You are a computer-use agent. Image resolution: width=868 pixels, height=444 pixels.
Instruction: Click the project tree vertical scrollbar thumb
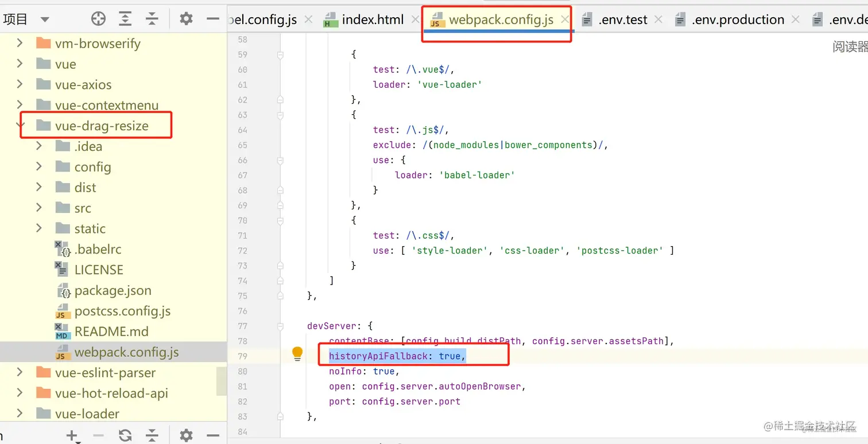221,381
